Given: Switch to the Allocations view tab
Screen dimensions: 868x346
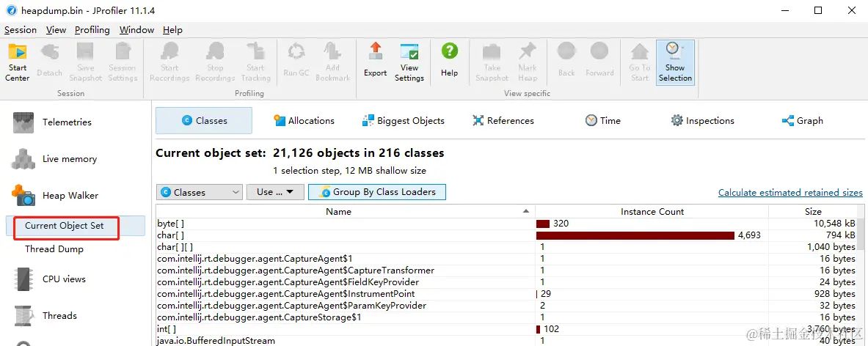Looking at the screenshot, I should click(x=304, y=120).
